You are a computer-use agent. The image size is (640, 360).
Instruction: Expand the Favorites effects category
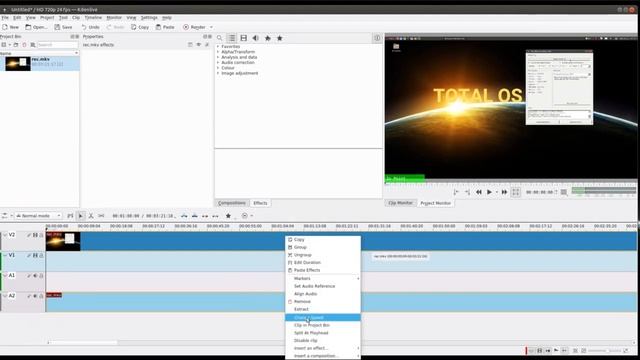coord(218,47)
